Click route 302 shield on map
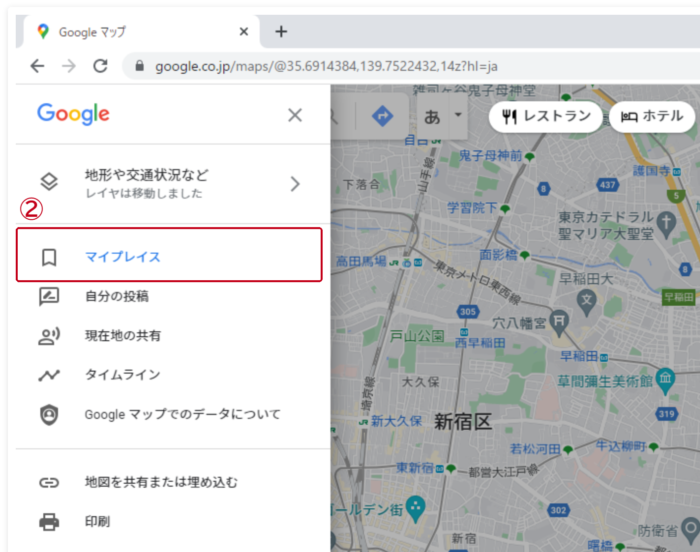This screenshot has height=552, width=700. (x=558, y=510)
